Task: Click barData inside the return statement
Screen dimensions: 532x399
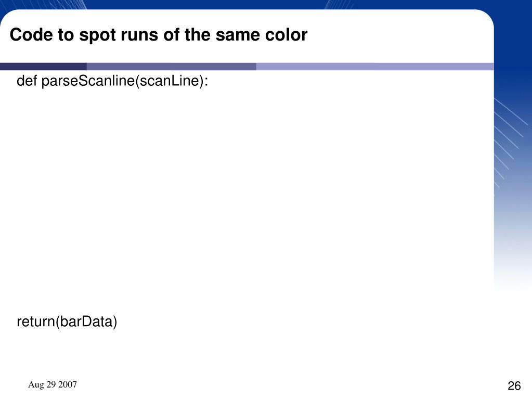Action: pyautogui.click(x=86, y=321)
